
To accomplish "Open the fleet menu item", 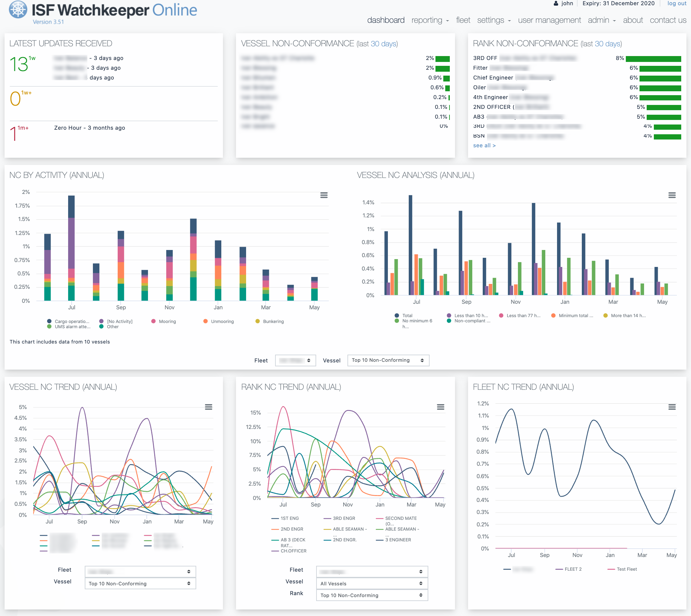I will pos(463,20).
